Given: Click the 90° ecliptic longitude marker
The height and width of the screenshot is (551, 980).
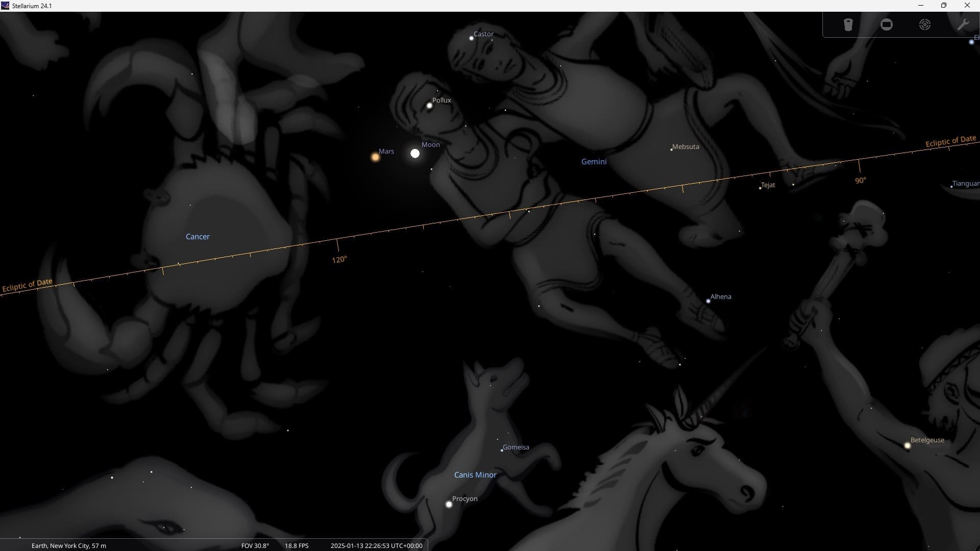Looking at the screenshot, I should click(x=861, y=181).
